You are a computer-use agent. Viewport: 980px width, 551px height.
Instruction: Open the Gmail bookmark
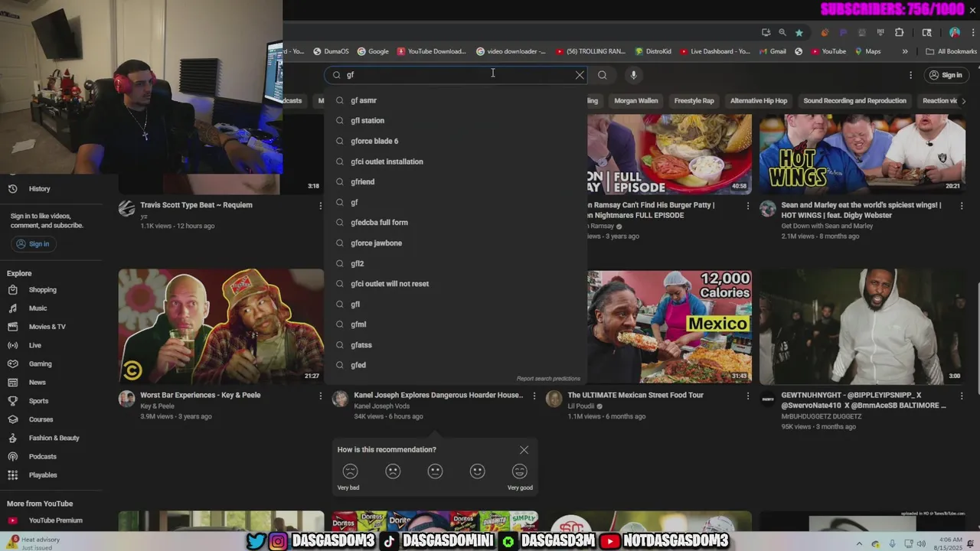773,51
